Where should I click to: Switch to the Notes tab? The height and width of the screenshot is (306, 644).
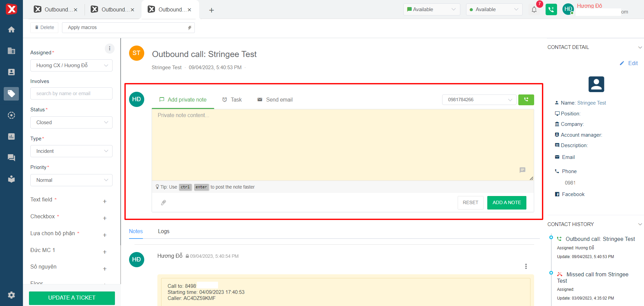pyautogui.click(x=136, y=231)
